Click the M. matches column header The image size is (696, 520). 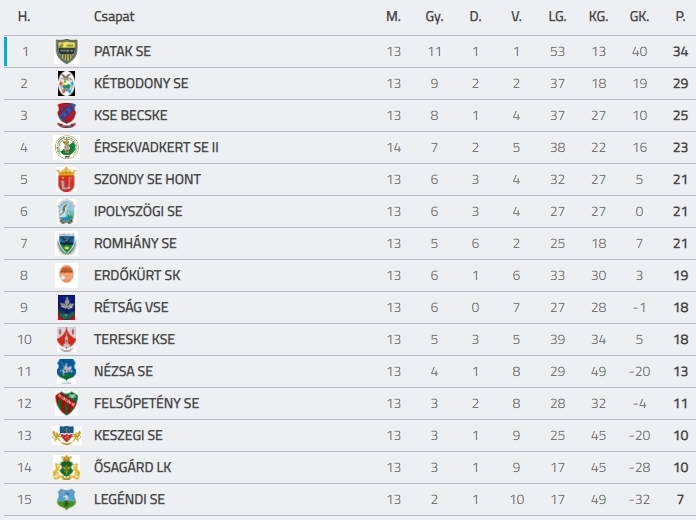tap(393, 17)
